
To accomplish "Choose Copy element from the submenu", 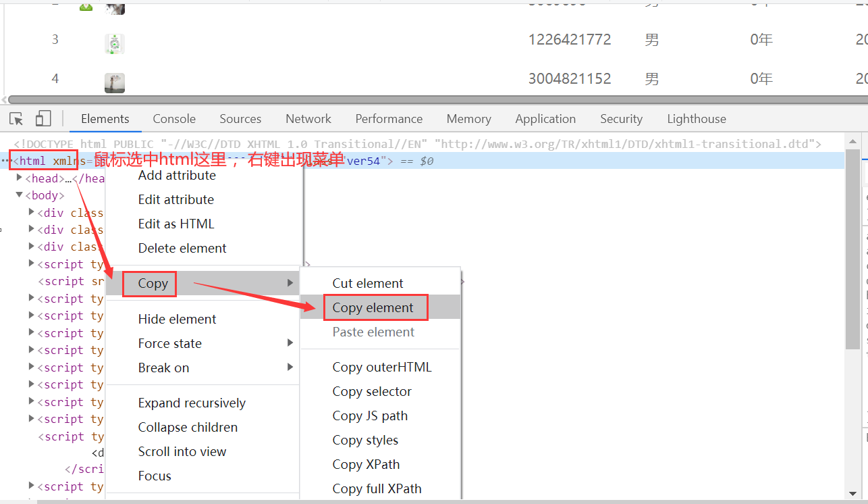I will (x=373, y=307).
